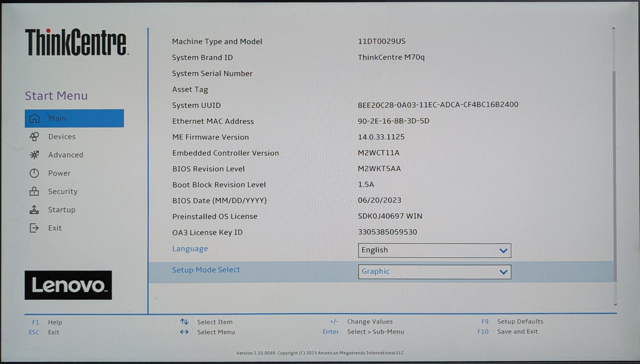Click the BIOS Date (MM/DD/YYYY) label
This screenshot has height=364, width=640.
click(219, 201)
